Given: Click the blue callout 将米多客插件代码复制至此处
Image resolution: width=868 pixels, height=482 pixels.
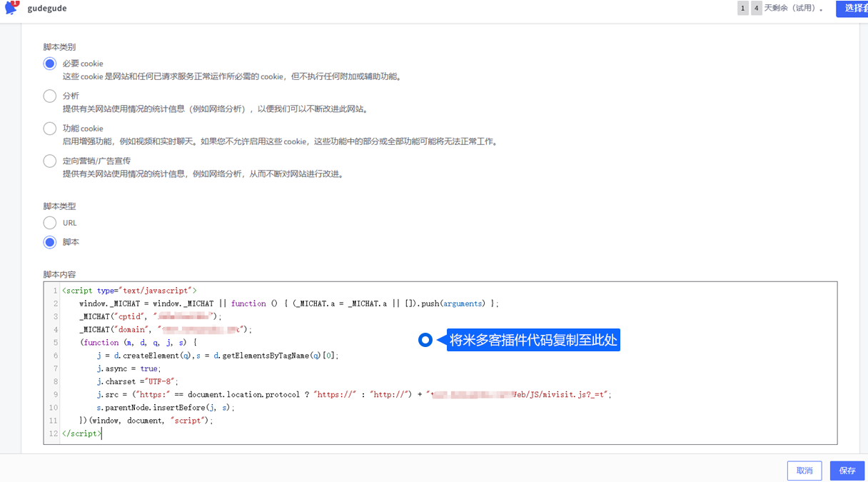Looking at the screenshot, I should [x=533, y=341].
